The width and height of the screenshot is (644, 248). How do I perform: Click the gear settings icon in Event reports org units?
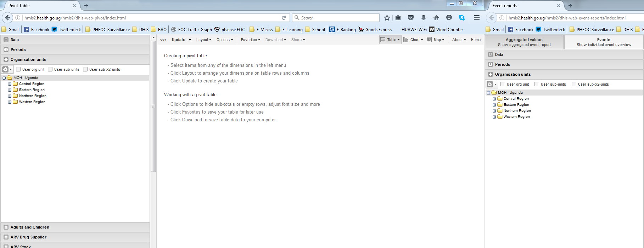coord(492,84)
